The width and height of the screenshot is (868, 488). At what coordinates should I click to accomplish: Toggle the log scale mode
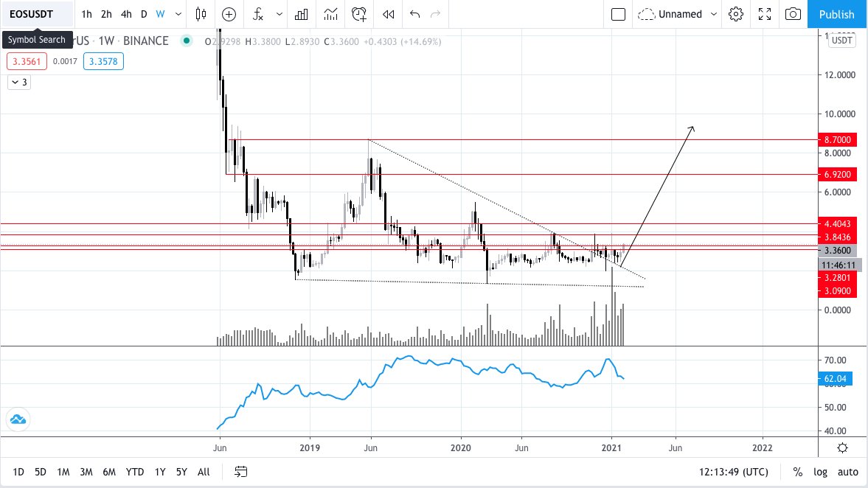[x=820, y=472]
